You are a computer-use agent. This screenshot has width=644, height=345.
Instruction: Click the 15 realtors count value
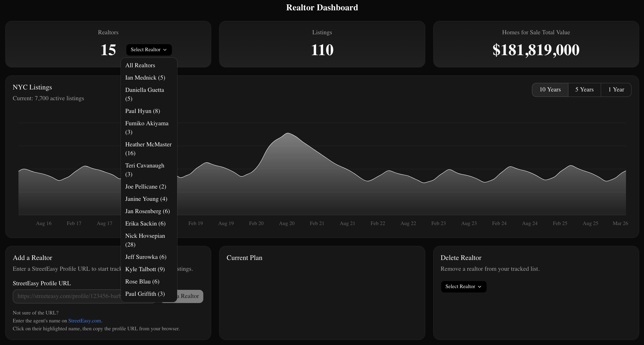(108, 50)
